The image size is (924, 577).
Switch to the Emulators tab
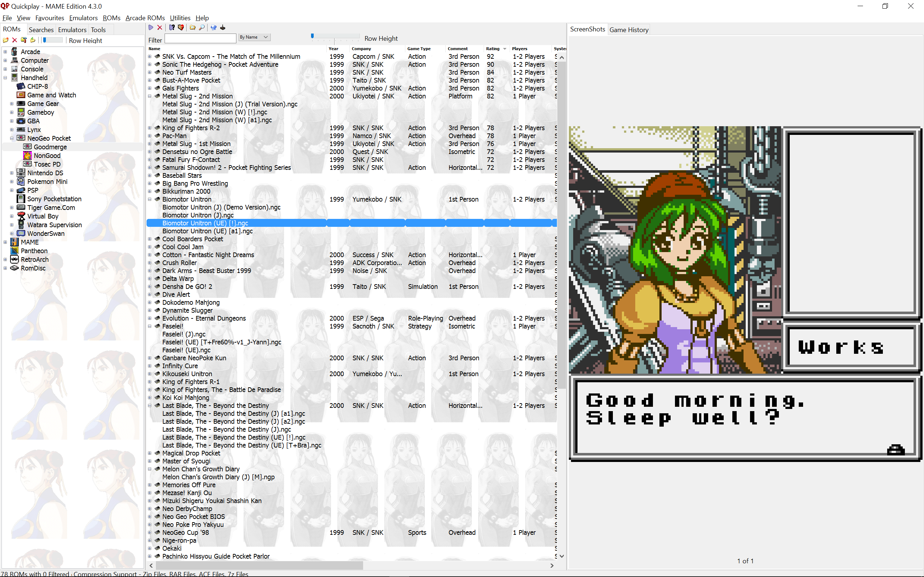(x=72, y=30)
